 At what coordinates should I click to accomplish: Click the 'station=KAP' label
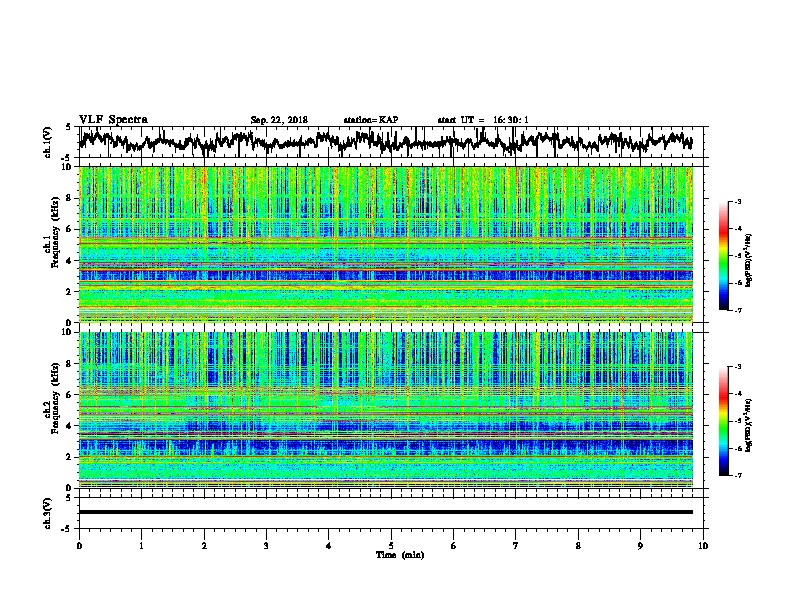371,120
